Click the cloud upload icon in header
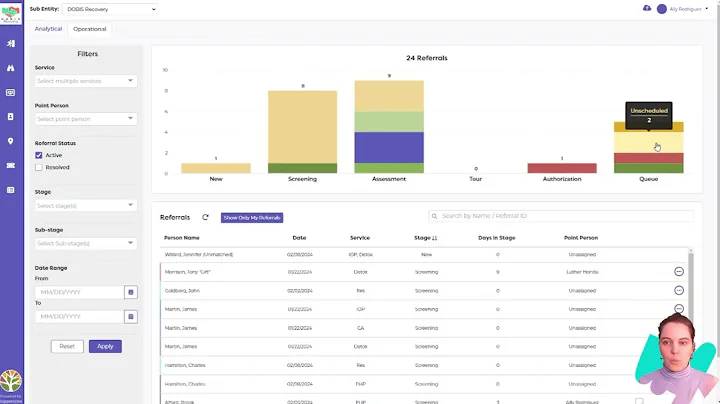This screenshot has width=720, height=404. [x=647, y=8]
